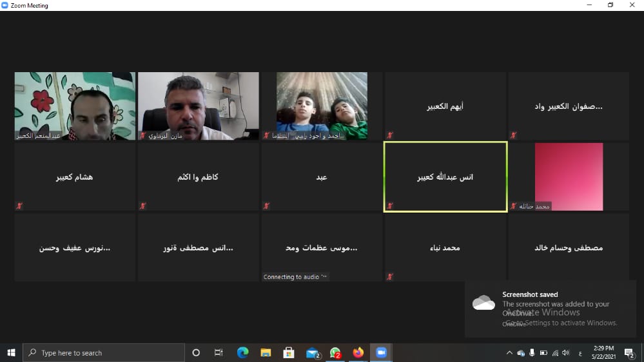Open the Windows Start menu
This screenshot has height=362, width=644.
pos(11,352)
